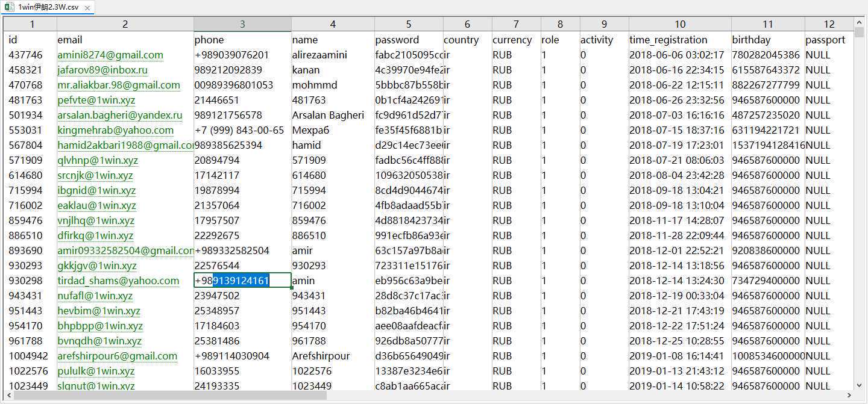Click the horizontal scrollbar thumb
The height and width of the screenshot is (404, 868).
click(x=170, y=396)
